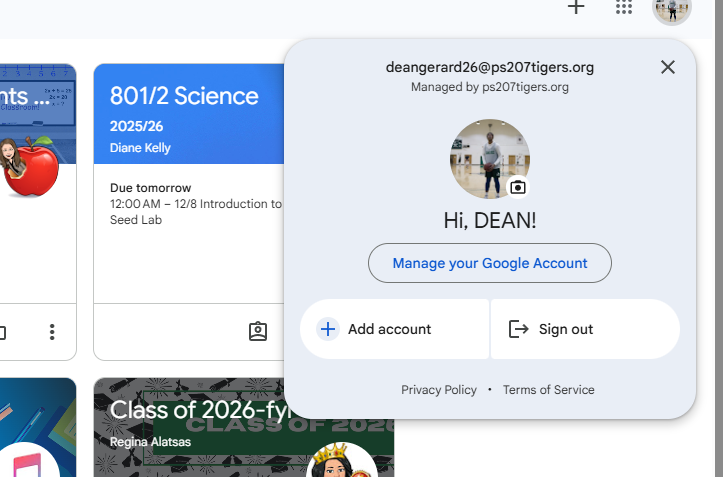Viewport: 723px width, 477px height.
Task: Open the 12/8 Introduction to Seed Lab assignment
Action: click(x=196, y=212)
